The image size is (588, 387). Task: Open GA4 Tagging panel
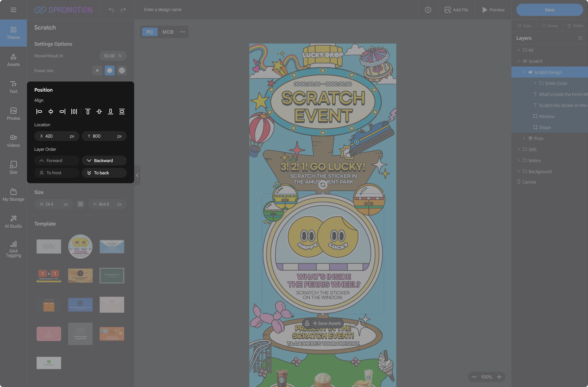(13, 249)
